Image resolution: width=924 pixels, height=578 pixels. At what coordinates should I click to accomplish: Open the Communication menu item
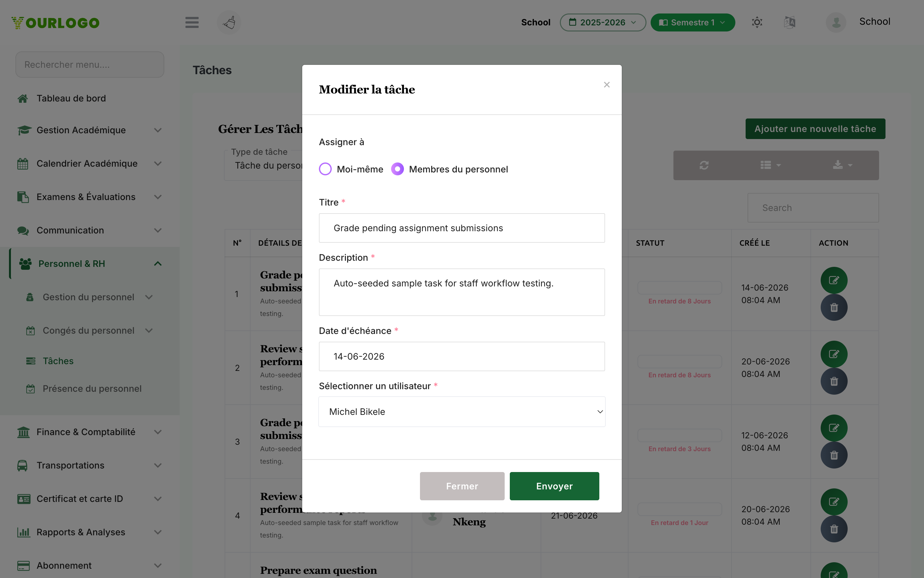pos(70,231)
